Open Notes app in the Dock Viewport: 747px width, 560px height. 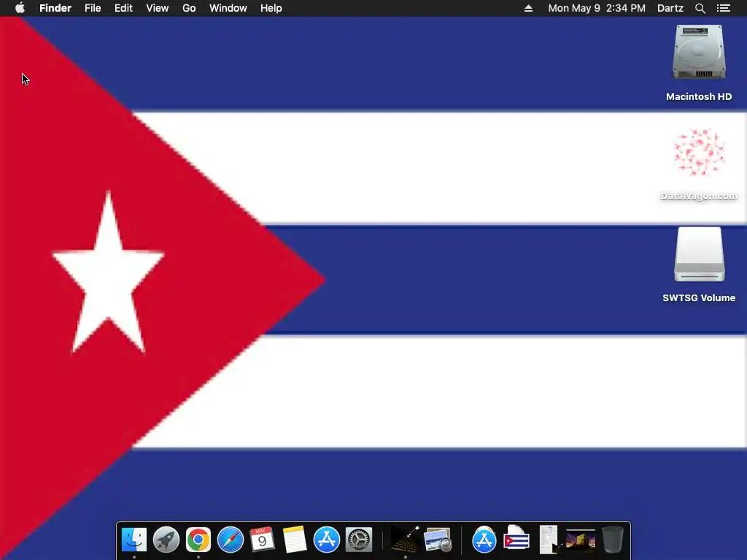(295, 540)
